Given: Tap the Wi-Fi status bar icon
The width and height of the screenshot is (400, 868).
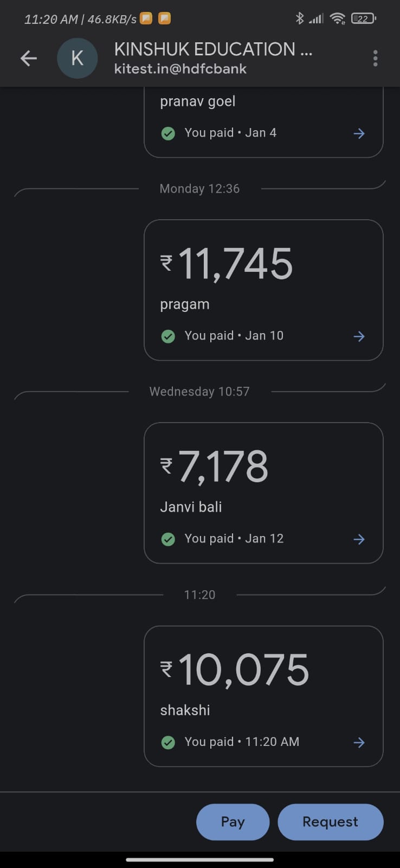Looking at the screenshot, I should tap(338, 19).
